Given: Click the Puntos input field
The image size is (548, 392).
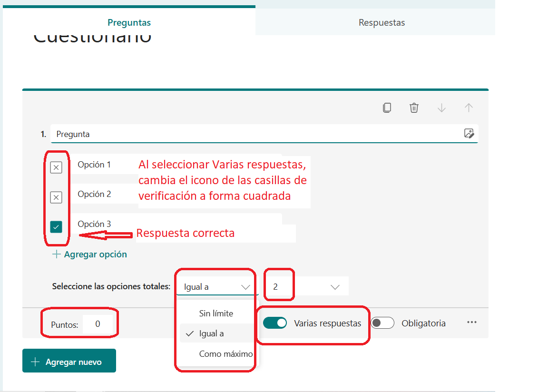Looking at the screenshot, I should click(x=98, y=324).
